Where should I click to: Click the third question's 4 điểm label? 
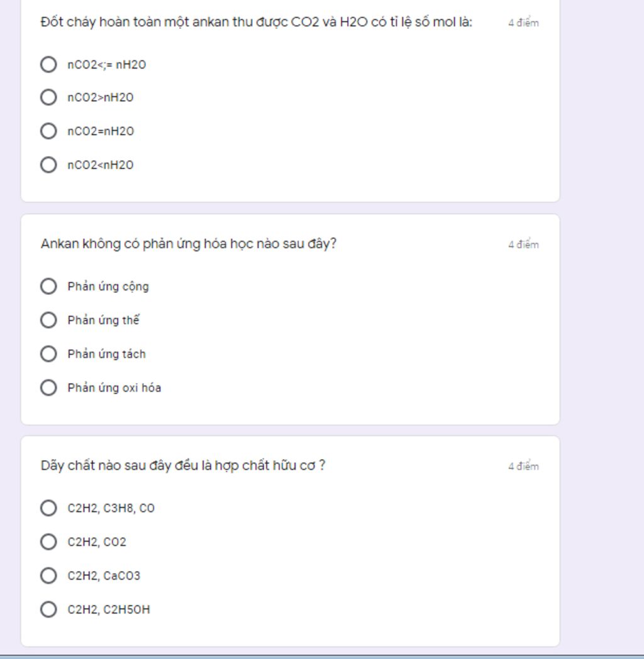523,466
